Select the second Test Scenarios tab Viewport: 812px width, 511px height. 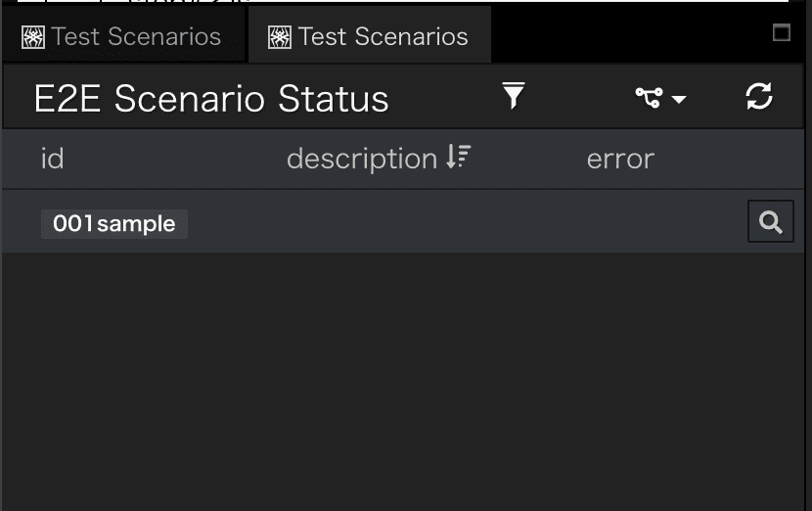[369, 36]
